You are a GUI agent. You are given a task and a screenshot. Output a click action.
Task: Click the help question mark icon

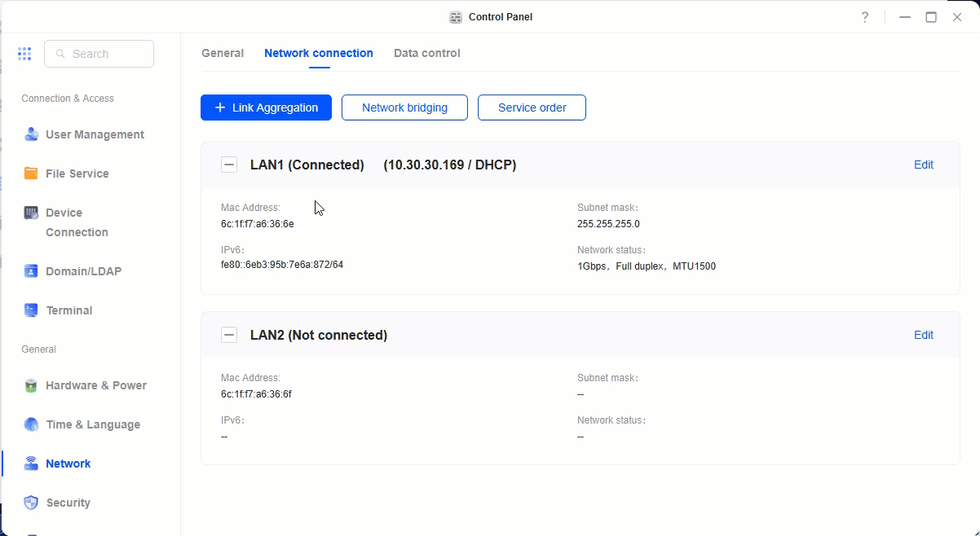(865, 16)
